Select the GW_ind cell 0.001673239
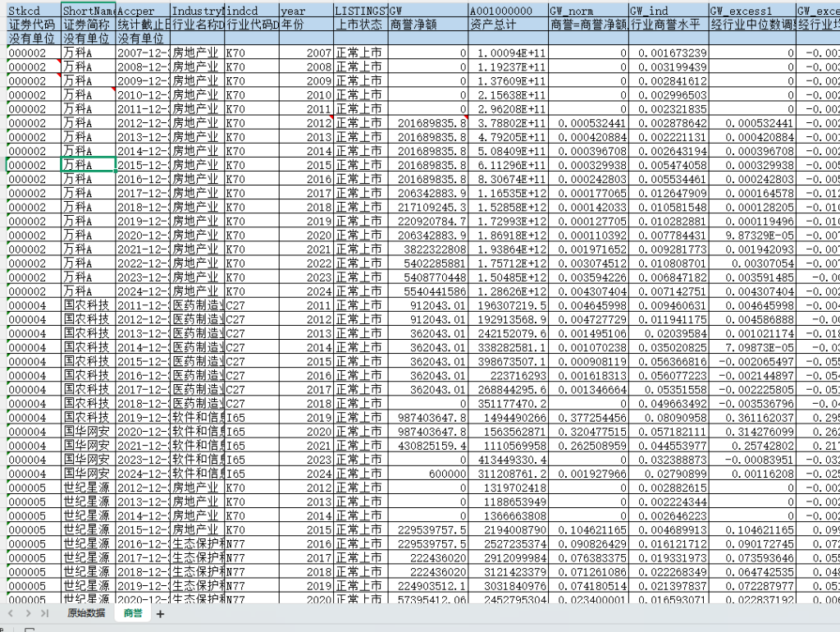Image resolution: width=840 pixels, height=632 pixels. [669, 53]
